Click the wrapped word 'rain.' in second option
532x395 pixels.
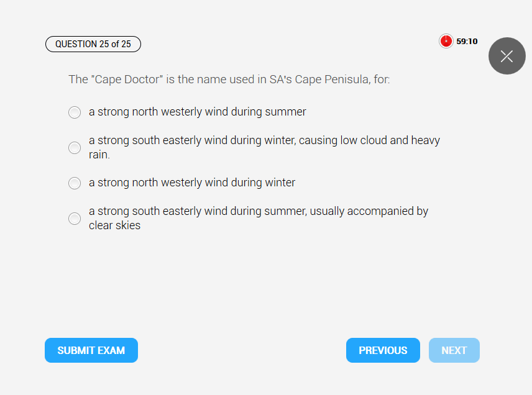click(99, 155)
